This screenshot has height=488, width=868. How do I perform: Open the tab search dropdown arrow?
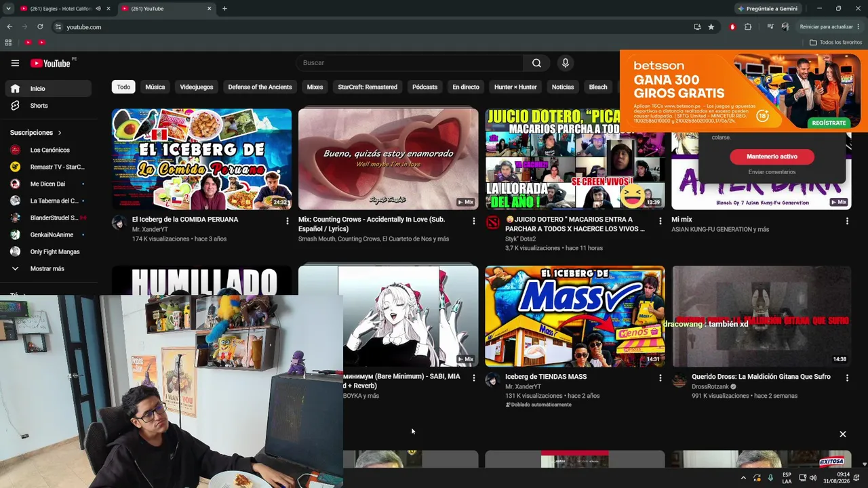coord(8,9)
